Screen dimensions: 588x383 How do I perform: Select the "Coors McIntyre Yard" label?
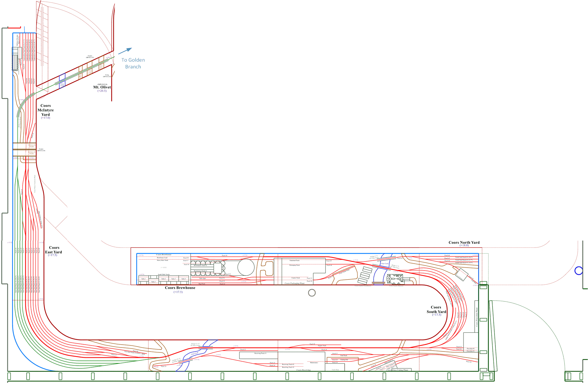46,110
